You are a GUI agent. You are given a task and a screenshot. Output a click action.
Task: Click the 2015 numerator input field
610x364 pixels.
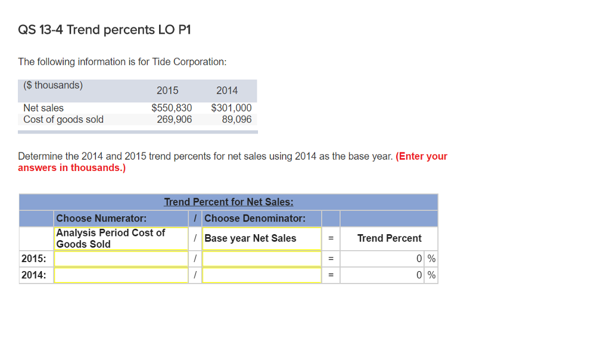[x=120, y=258]
